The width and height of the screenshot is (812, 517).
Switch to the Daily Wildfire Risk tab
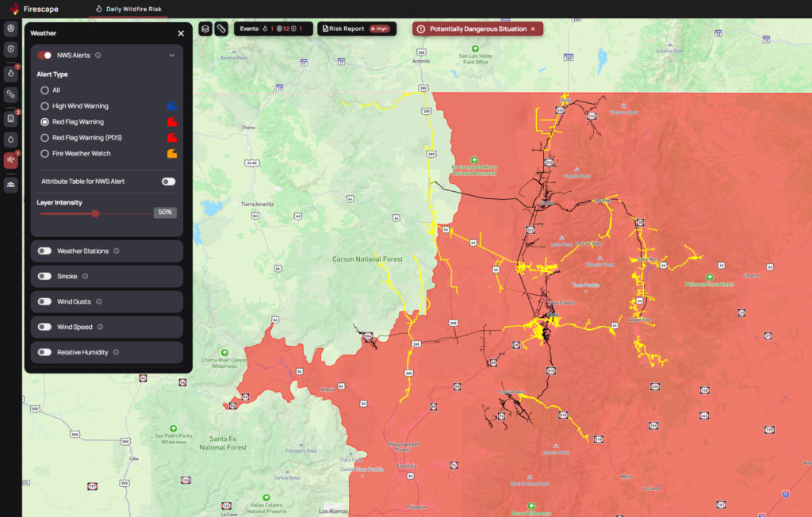pyautogui.click(x=128, y=9)
